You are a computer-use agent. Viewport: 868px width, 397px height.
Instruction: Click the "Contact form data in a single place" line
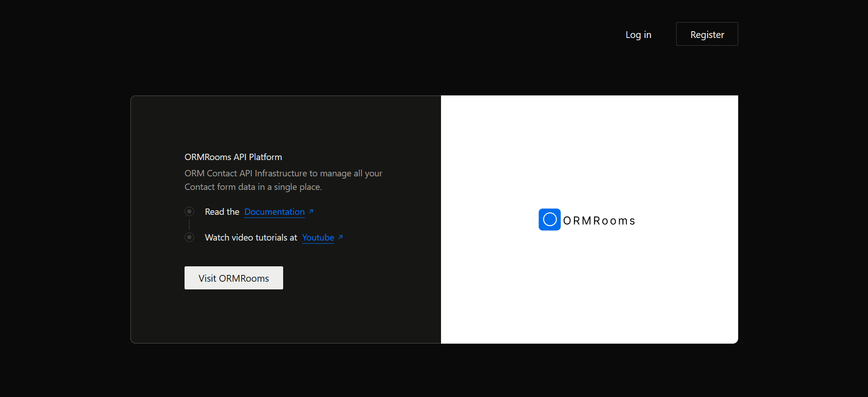253,187
